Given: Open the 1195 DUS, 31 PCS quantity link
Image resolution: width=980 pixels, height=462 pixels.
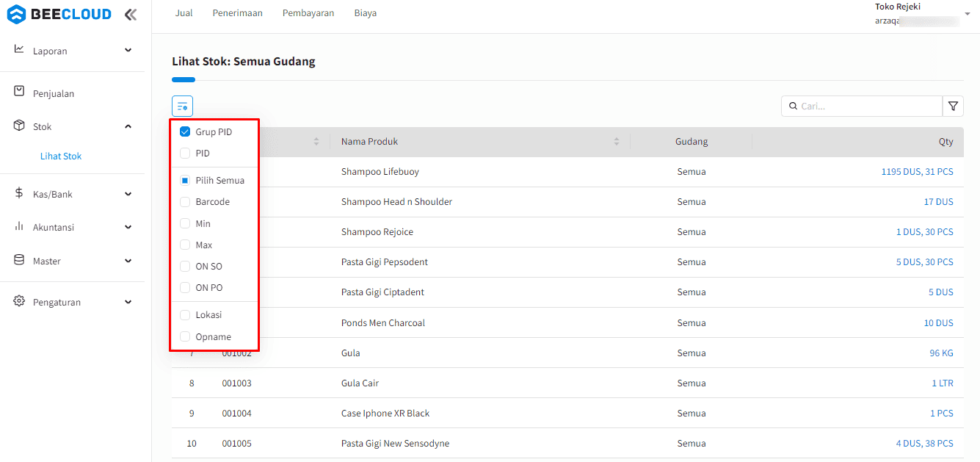Looking at the screenshot, I should (x=917, y=172).
